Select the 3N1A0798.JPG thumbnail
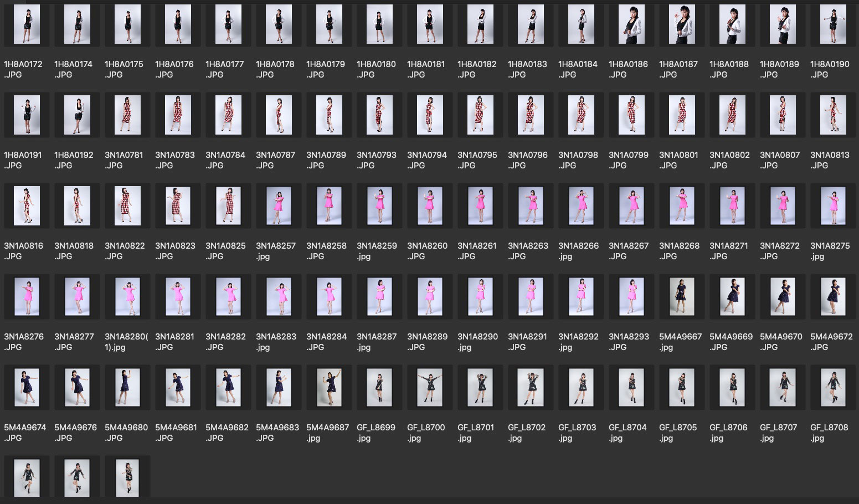The width and height of the screenshot is (859, 504). (x=581, y=115)
